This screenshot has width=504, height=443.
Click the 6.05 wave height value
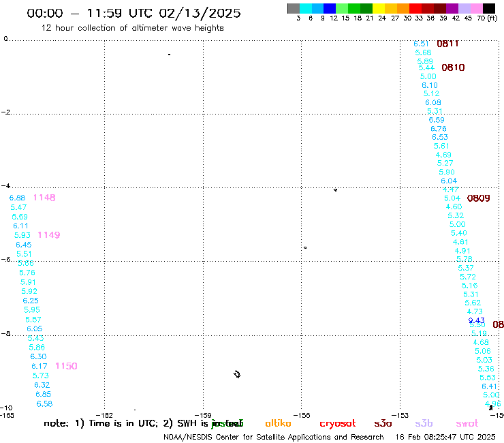34,329
